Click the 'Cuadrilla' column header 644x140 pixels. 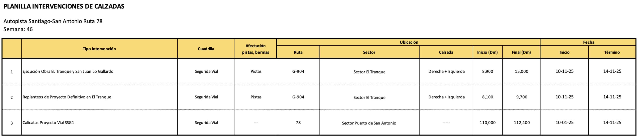click(206, 49)
